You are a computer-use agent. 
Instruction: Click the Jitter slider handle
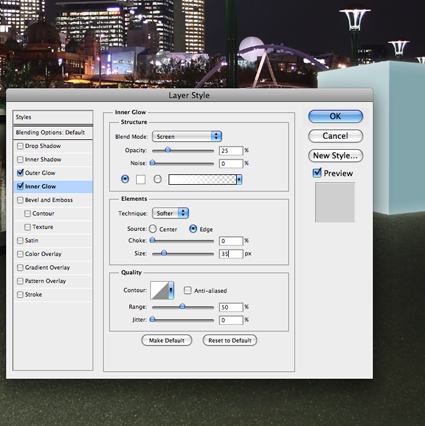[x=152, y=319]
